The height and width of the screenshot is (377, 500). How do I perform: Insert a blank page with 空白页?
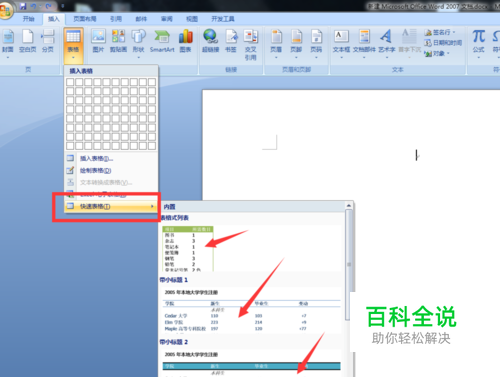tap(27, 42)
